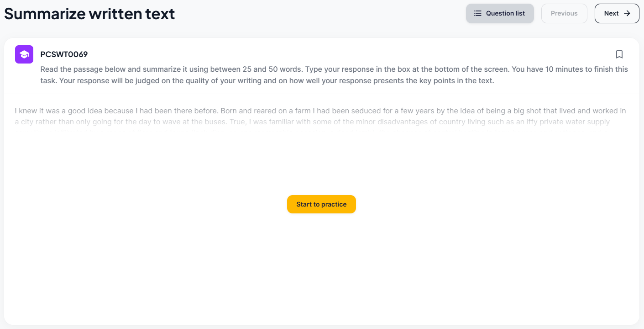Click the greyed-out Previous button
The width and height of the screenshot is (644, 329).
click(x=564, y=13)
